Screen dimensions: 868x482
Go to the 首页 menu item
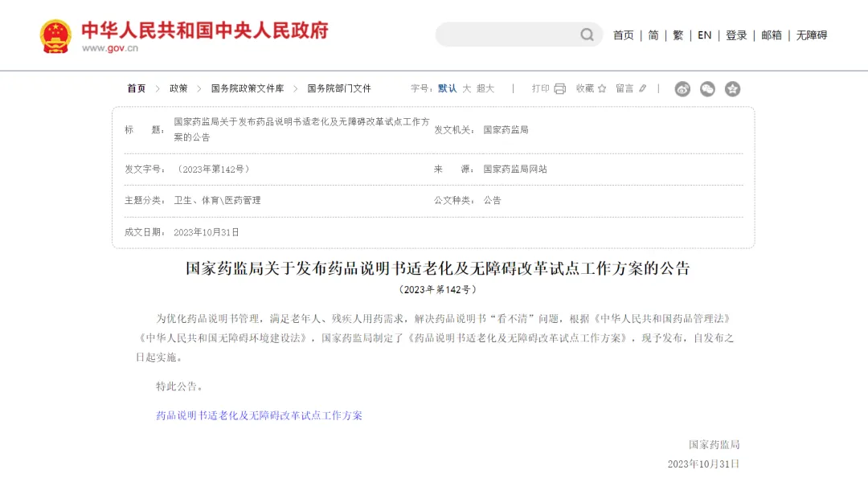pyautogui.click(x=624, y=35)
